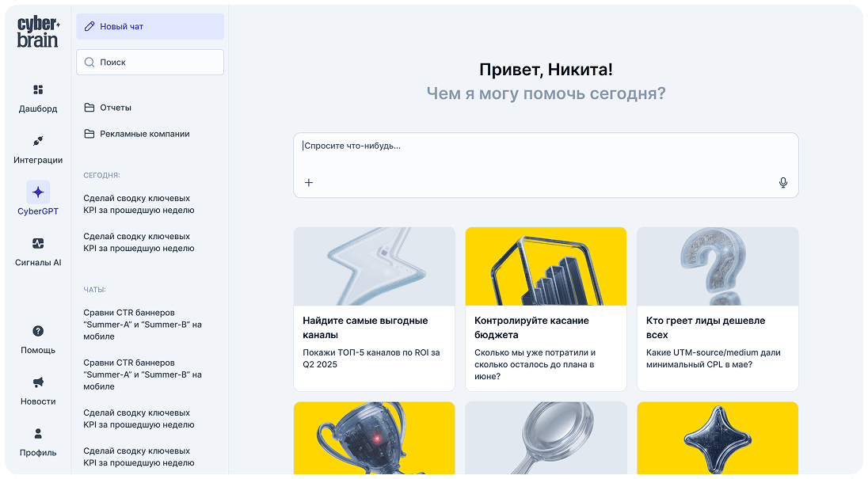The image size is (868, 479).
Task: Open the Dashboard icon in sidebar
Action: click(x=38, y=89)
